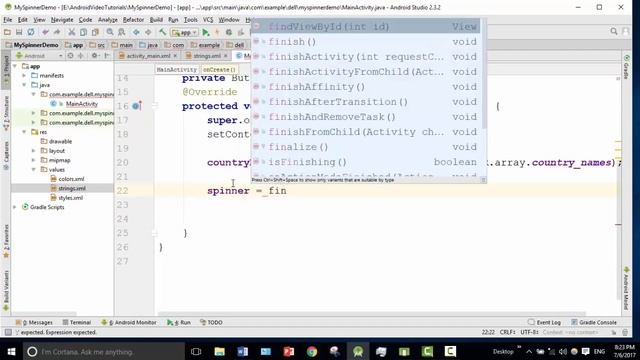Close the activity_main.xml tab
Viewport: 640px width, 360px height.
(175, 56)
